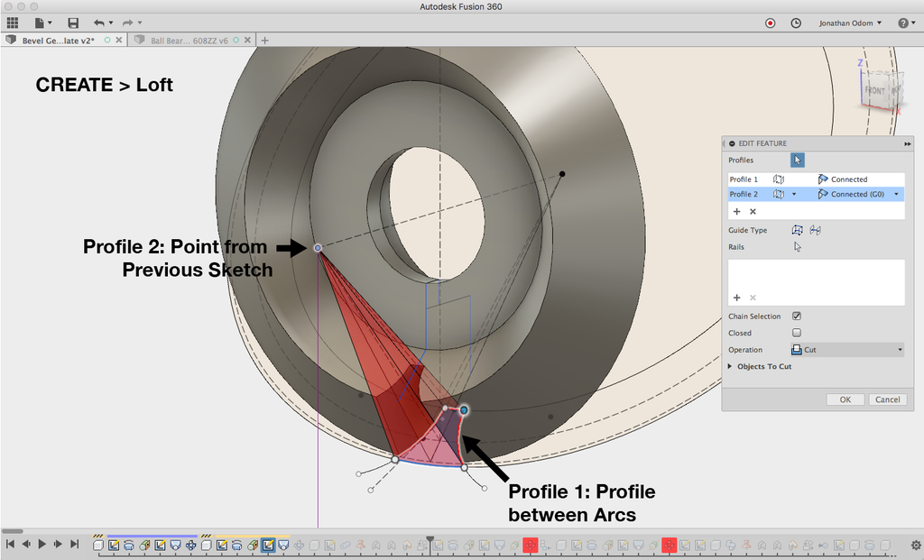Image resolution: width=924 pixels, height=560 pixels.
Task: Open the Help question mark menu
Action: click(906, 23)
